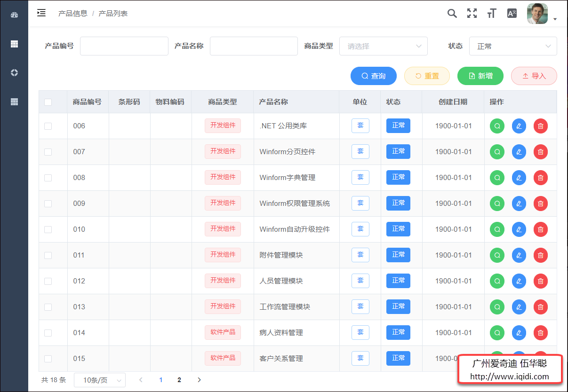Collapse the sidebar with the menu icon

pyautogui.click(x=41, y=13)
